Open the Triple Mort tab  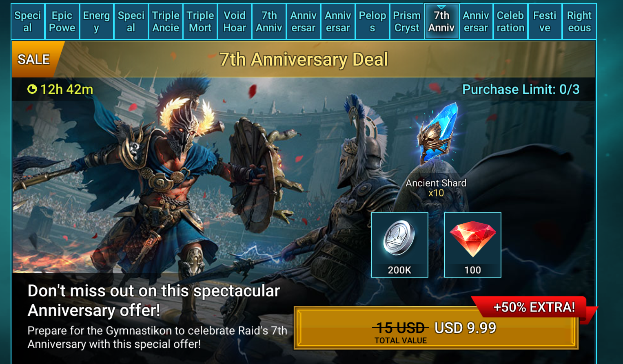[200, 22]
